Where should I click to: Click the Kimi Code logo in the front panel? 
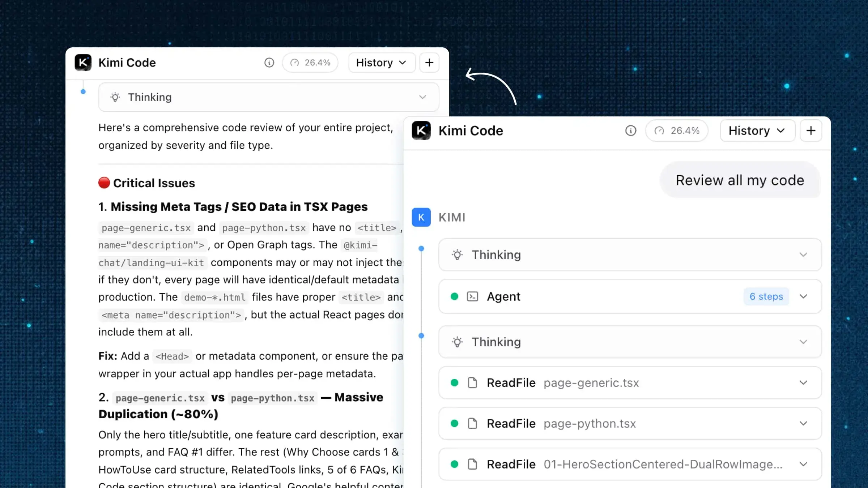(x=421, y=130)
